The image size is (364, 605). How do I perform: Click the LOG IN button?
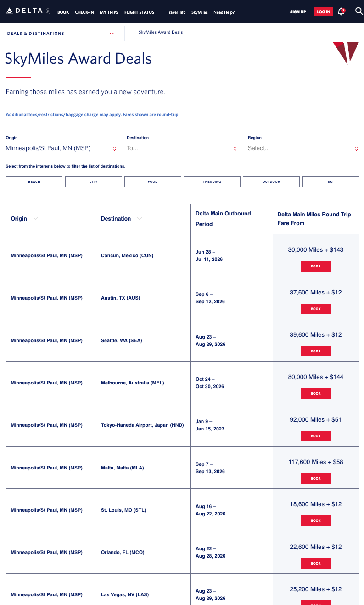click(x=324, y=12)
